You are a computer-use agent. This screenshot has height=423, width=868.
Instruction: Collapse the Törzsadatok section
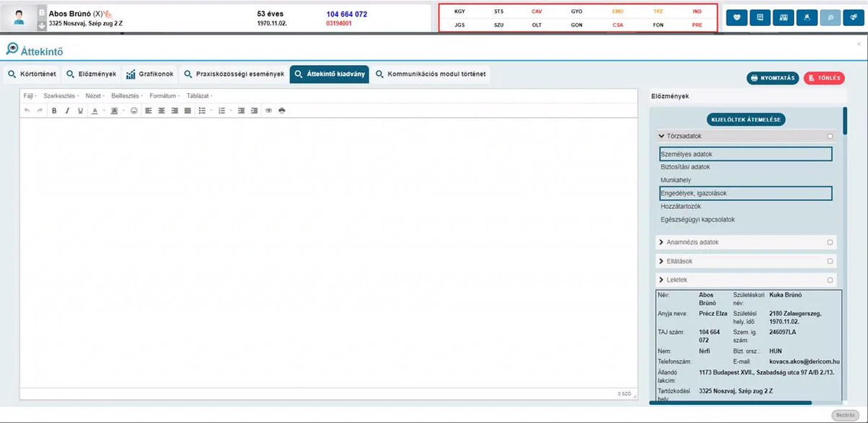[x=661, y=136]
